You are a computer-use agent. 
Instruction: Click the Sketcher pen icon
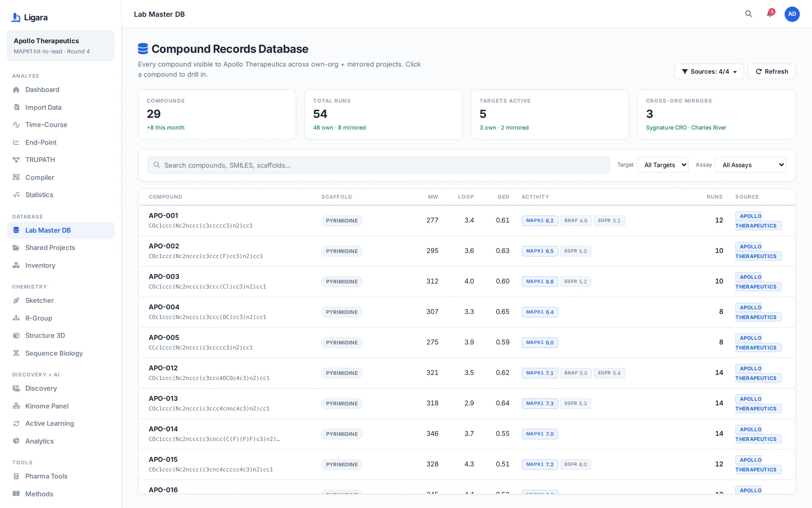click(x=16, y=301)
